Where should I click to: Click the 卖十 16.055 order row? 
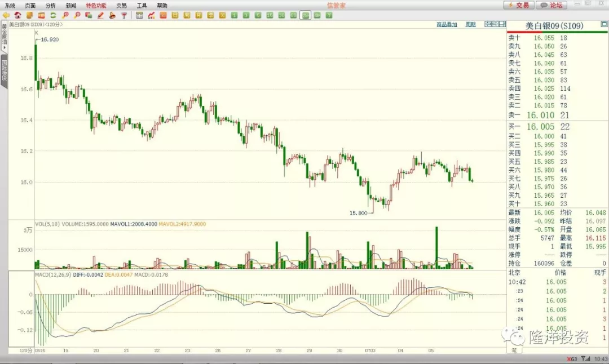(558, 38)
